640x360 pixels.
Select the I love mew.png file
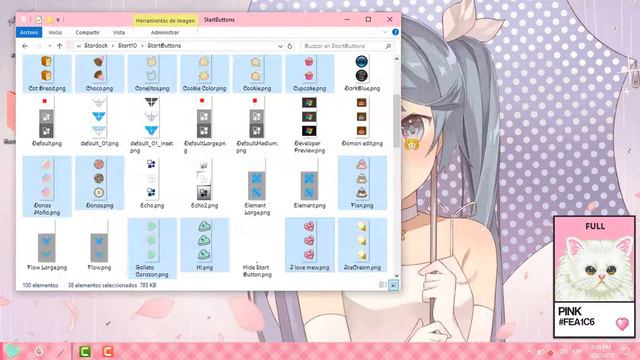click(x=309, y=245)
